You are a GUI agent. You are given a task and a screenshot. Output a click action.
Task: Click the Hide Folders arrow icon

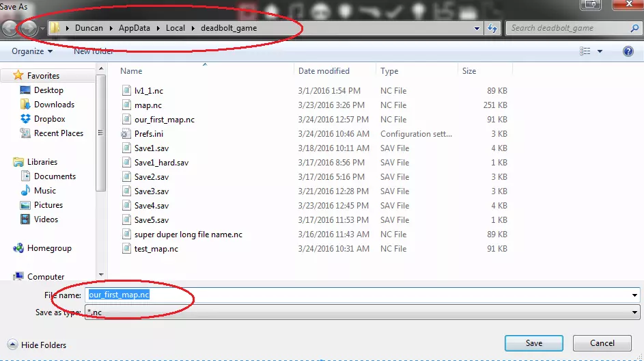click(12, 345)
